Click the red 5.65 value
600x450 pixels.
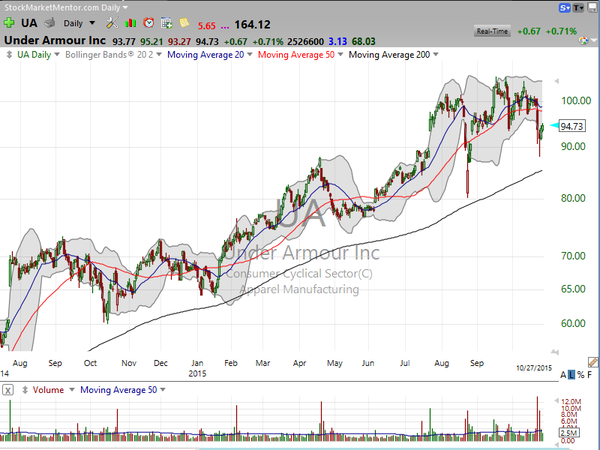[x=207, y=26]
